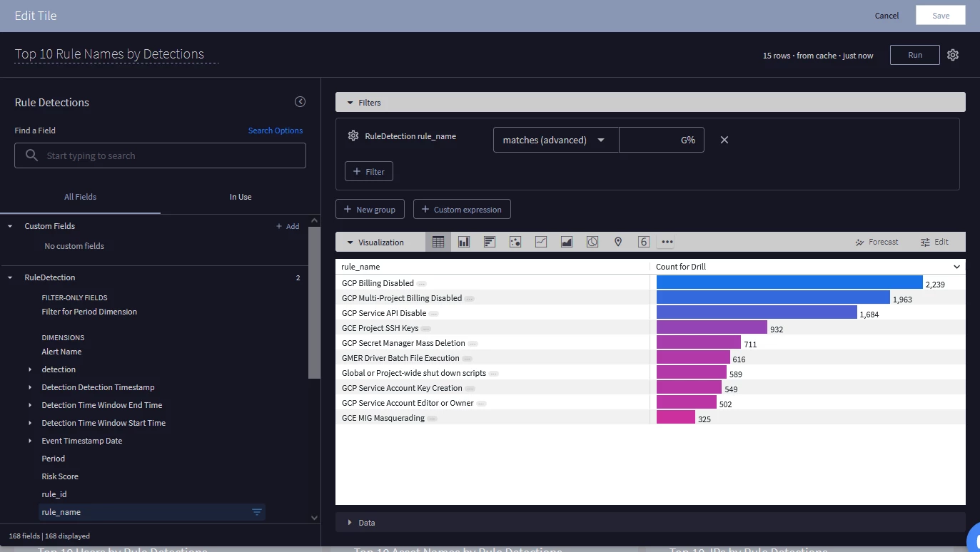
Task: Click the rule_name filter gear icon
Action: 353,136
